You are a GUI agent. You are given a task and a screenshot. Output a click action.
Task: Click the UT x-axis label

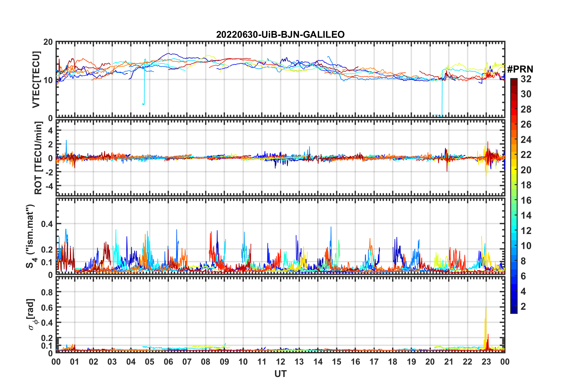(x=280, y=374)
